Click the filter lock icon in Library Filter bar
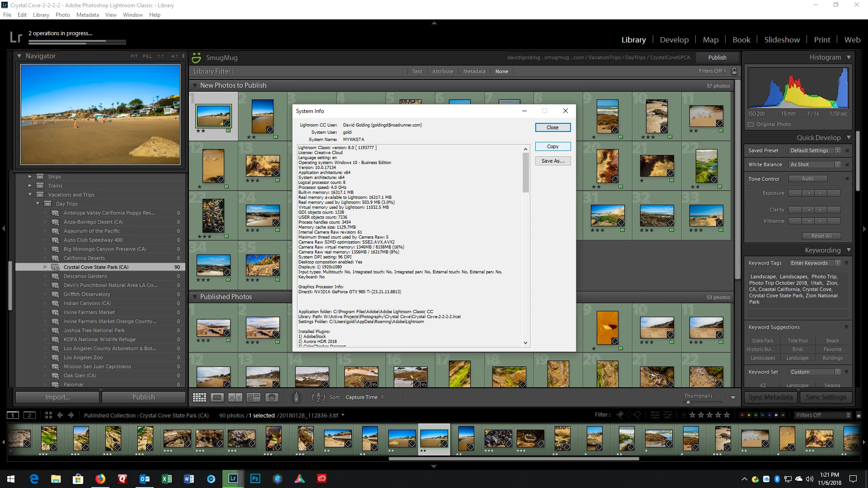 (x=734, y=71)
